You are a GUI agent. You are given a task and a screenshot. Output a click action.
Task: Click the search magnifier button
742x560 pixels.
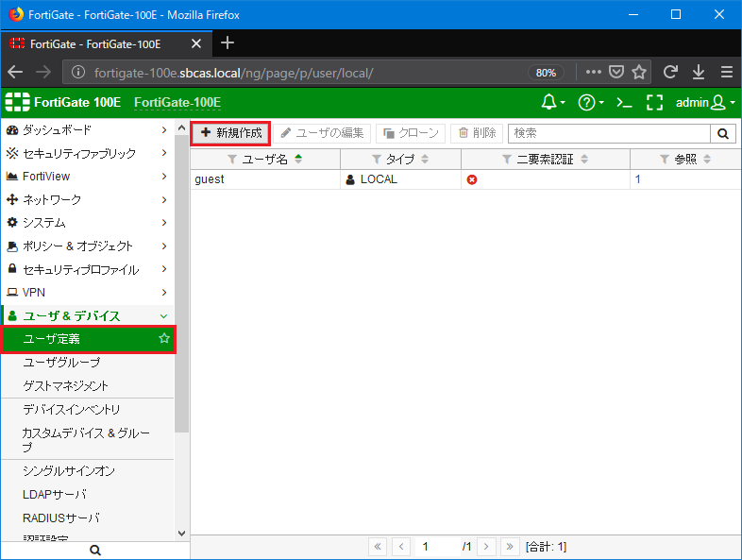click(x=722, y=133)
